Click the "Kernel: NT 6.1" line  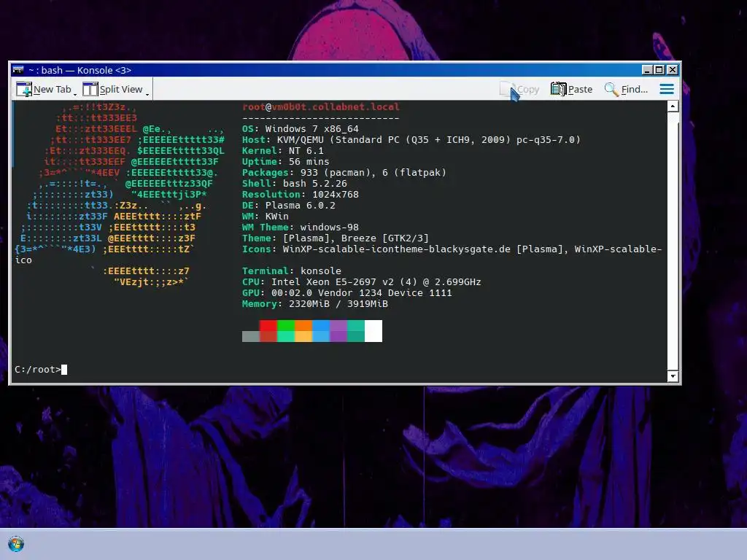pyautogui.click(x=282, y=150)
